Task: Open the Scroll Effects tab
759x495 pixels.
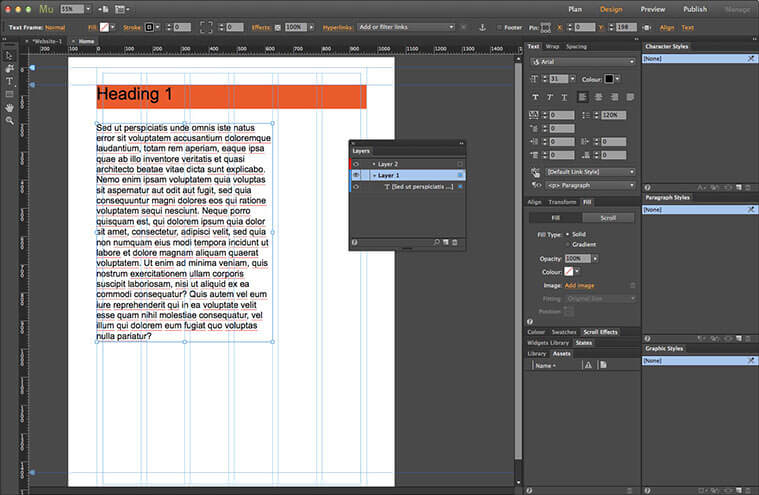Action: (x=601, y=331)
